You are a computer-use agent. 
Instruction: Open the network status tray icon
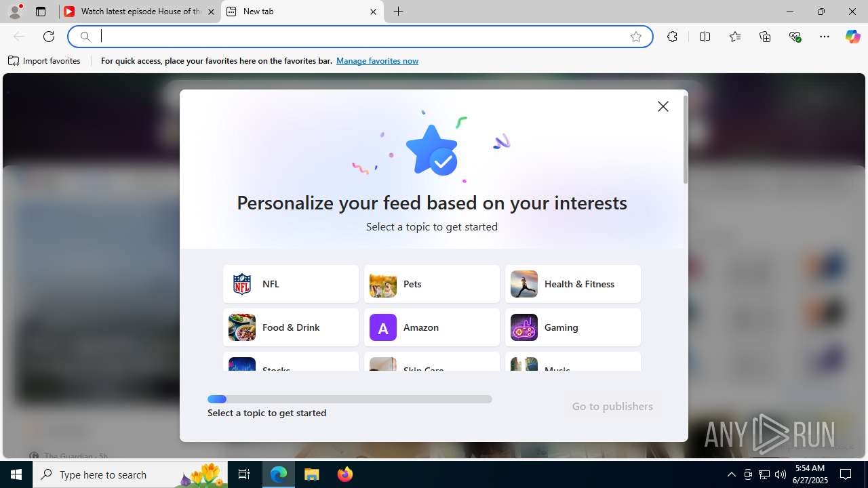coord(764,474)
